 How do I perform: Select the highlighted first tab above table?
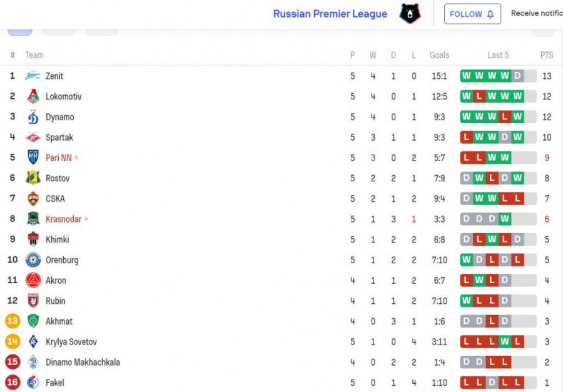pyautogui.click(x=19, y=31)
